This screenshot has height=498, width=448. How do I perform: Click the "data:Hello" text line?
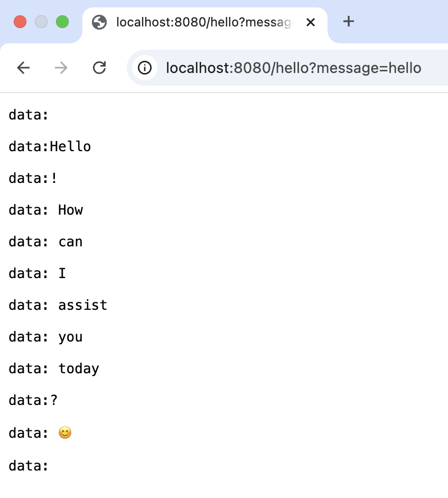click(x=50, y=146)
